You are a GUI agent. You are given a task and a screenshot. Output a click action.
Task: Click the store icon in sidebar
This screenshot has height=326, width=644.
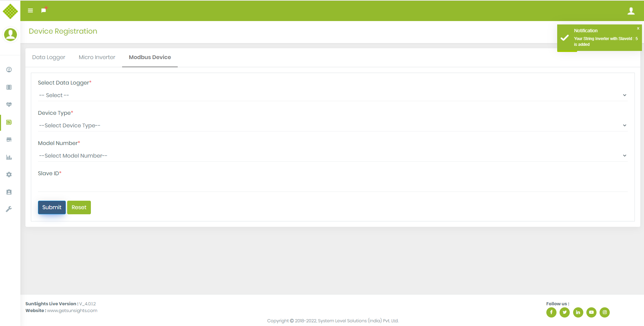9,140
